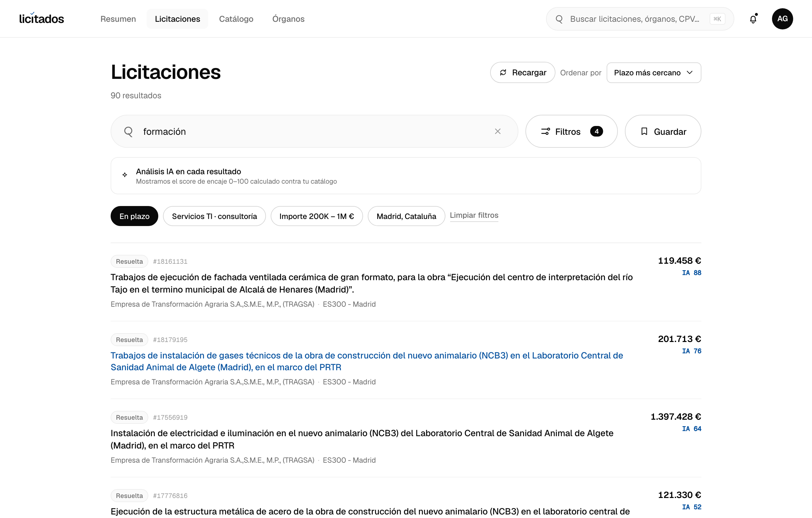Save this search with Guardar
This screenshot has height=518, width=812.
point(663,131)
